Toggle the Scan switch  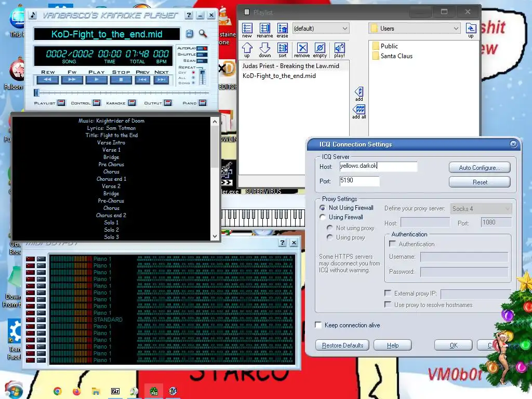tap(202, 61)
